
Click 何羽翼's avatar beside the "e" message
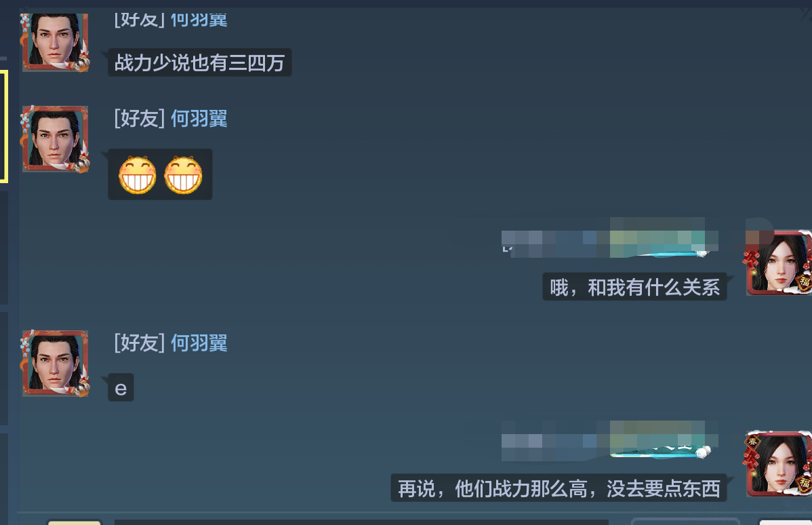[x=55, y=364]
